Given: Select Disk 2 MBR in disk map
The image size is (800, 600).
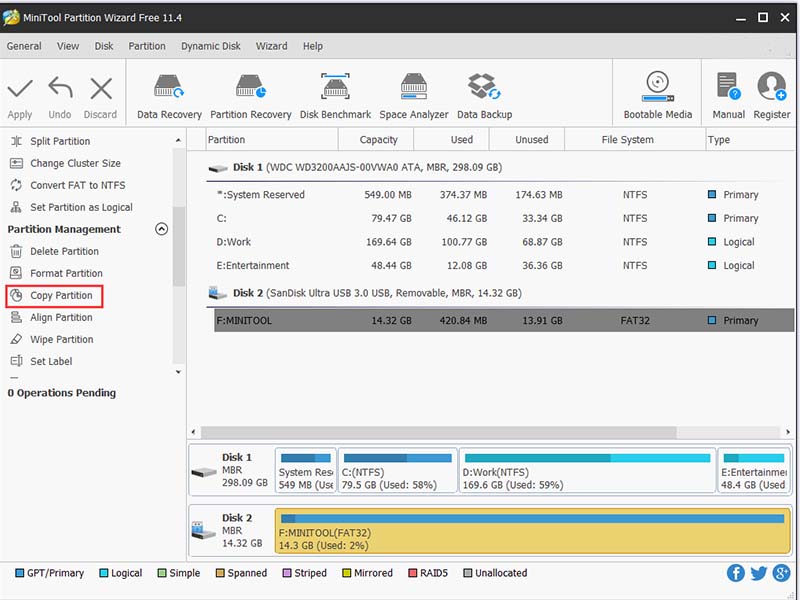Looking at the screenshot, I should [231, 531].
